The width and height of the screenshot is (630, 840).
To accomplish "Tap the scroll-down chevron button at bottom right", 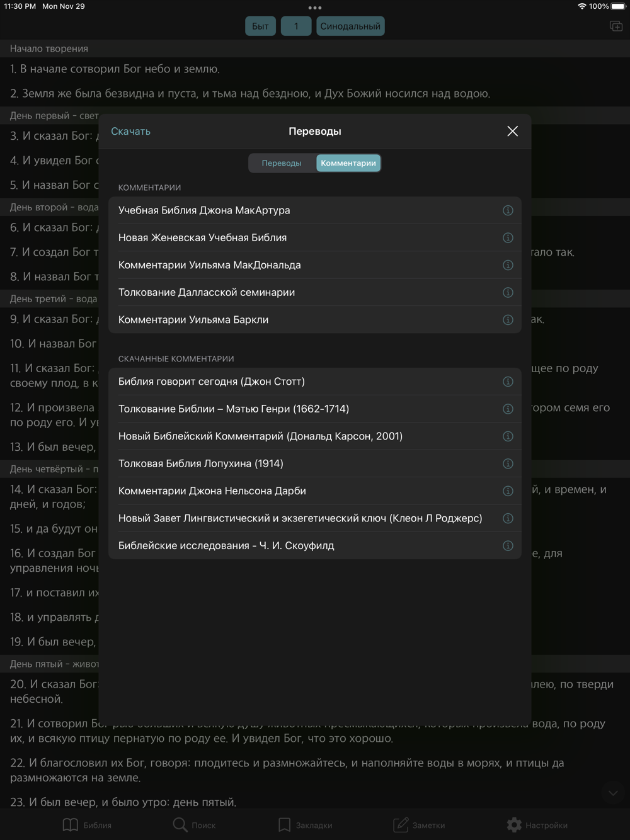I will point(612,793).
